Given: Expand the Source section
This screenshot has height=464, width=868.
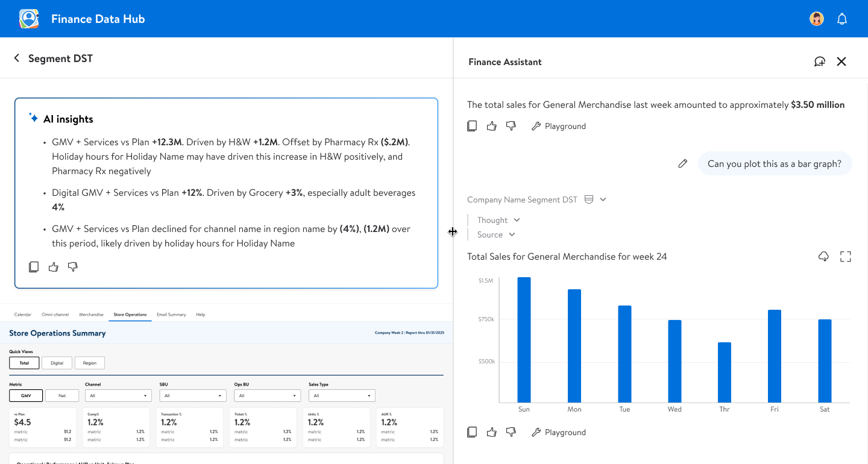Looking at the screenshot, I should [496, 234].
